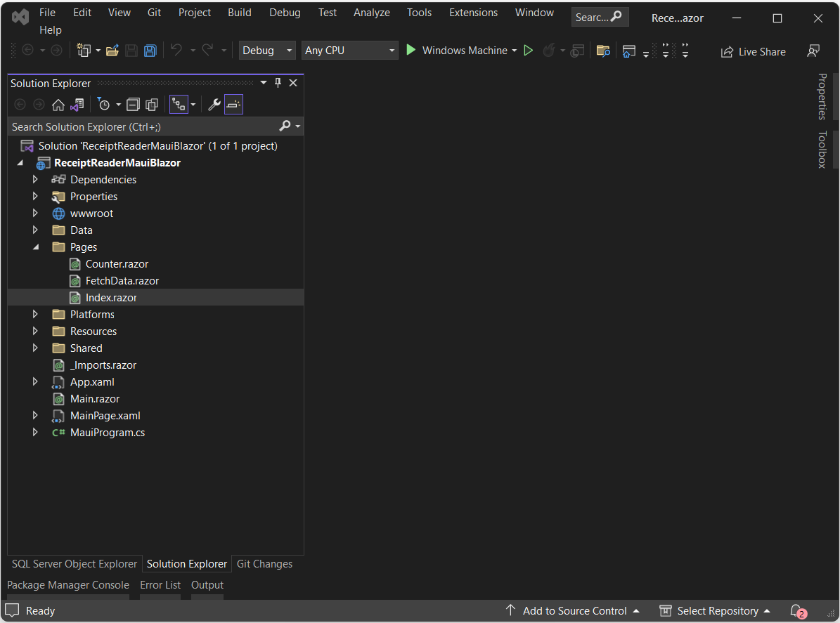The width and height of the screenshot is (840, 623).
Task: Click the Solution Explorer Home icon
Action: pyautogui.click(x=58, y=105)
